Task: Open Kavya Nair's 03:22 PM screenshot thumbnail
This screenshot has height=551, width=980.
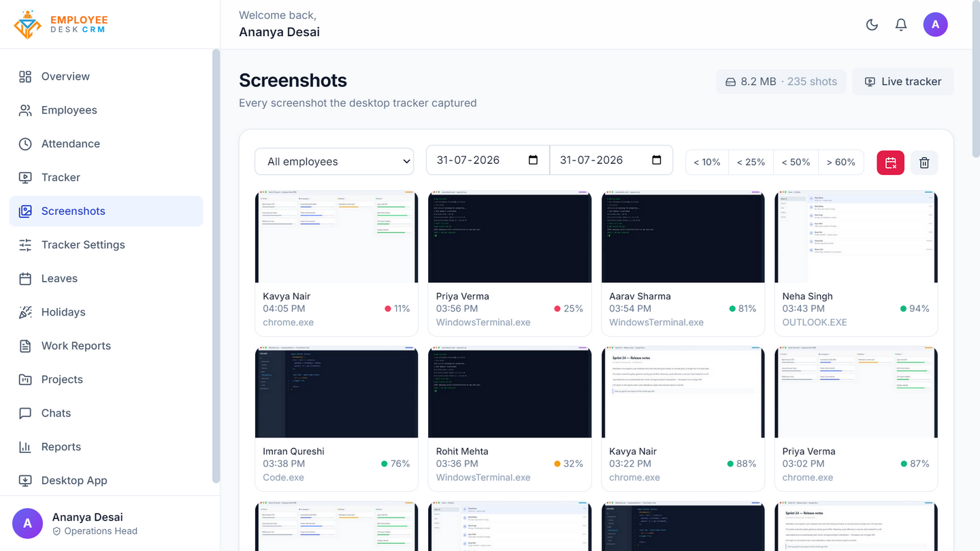Action: pyautogui.click(x=683, y=392)
